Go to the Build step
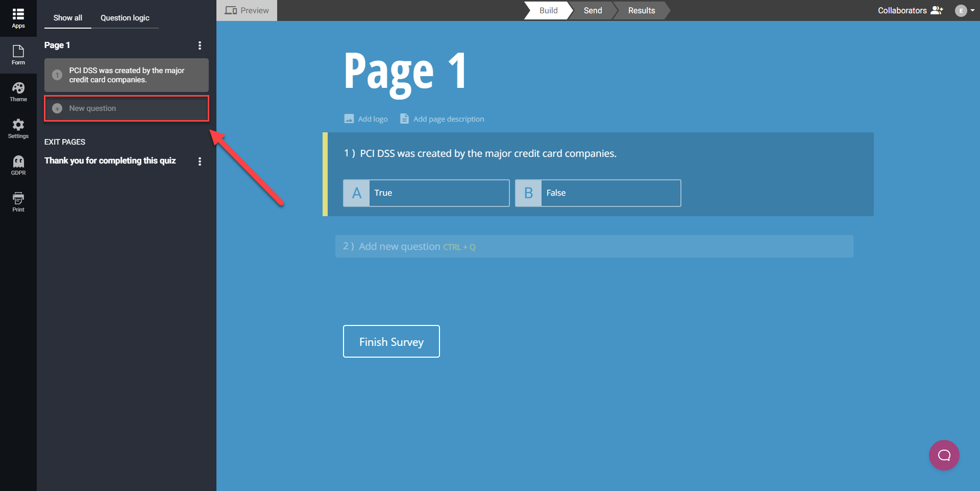This screenshot has height=491, width=980. pos(548,10)
